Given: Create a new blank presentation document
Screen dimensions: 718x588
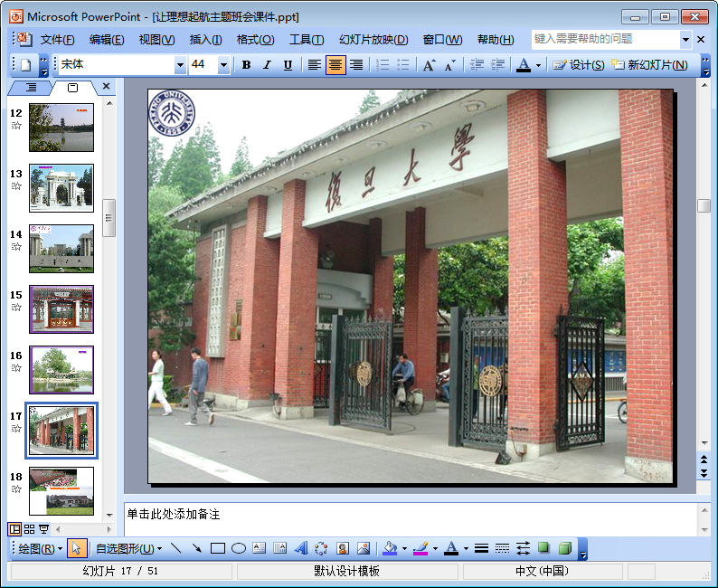Looking at the screenshot, I should pyautogui.click(x=25, y=65).
